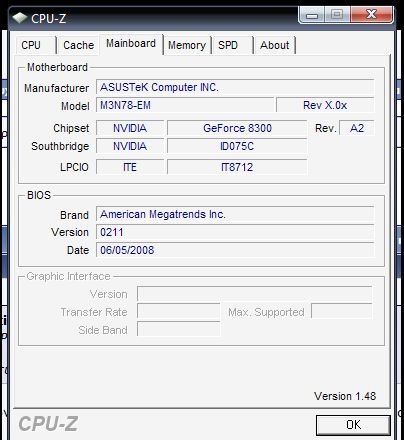Click the empty Graphic Interface Version field
Screen dimensions: 404x440
coord(254,294)
